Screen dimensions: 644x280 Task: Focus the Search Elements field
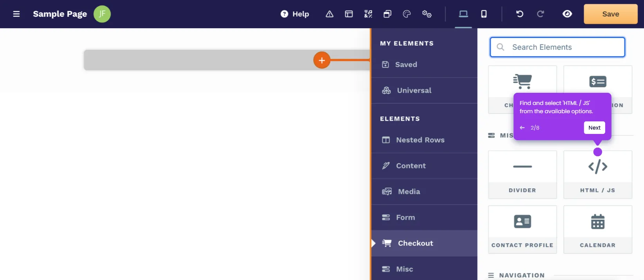(x=557, y=47)
